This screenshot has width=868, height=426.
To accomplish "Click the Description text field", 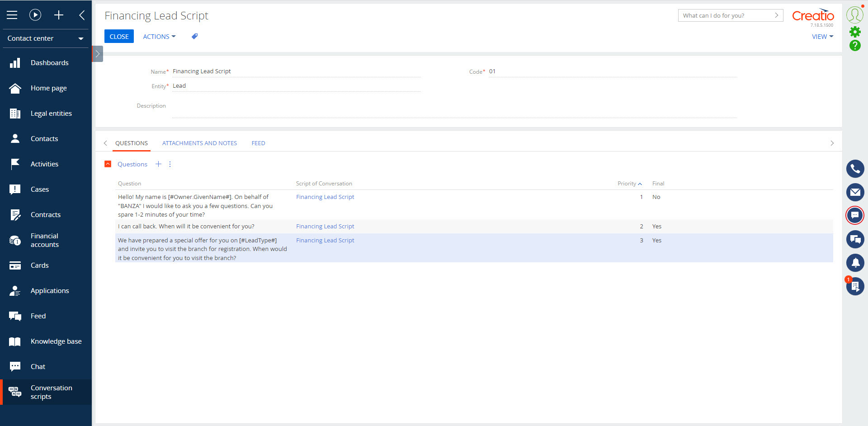I will point(454,109).
